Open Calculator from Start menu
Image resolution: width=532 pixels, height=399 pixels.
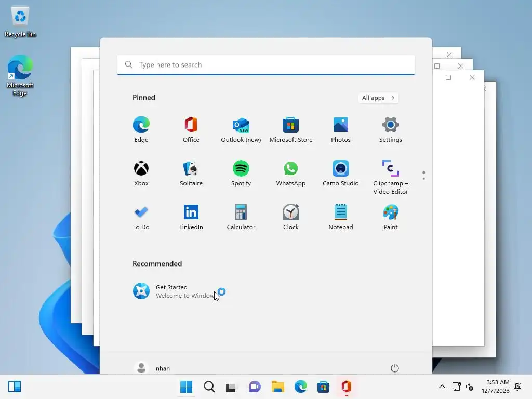pos(241,217)
